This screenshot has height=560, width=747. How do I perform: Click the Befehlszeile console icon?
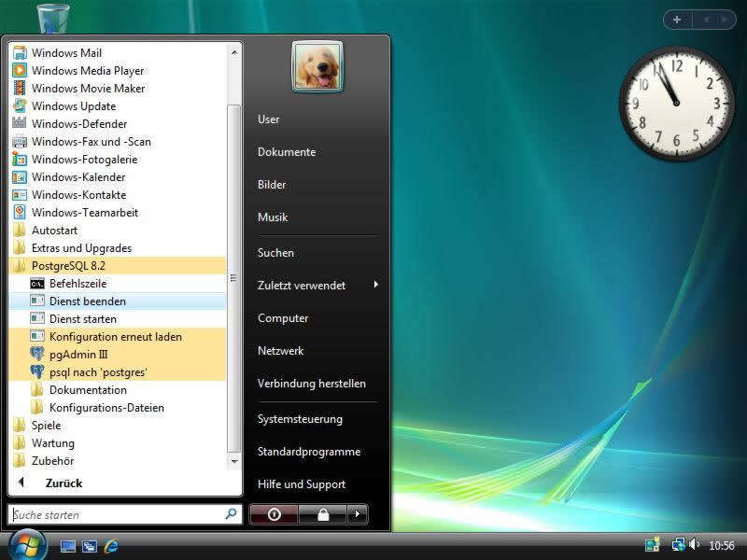coord(37,284)
